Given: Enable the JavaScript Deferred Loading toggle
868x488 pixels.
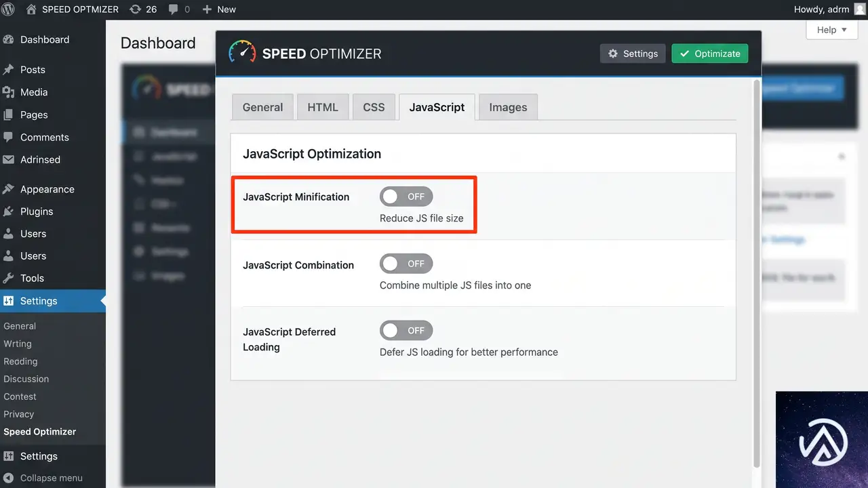Looking at the screenshot, I should pos(406,330).
